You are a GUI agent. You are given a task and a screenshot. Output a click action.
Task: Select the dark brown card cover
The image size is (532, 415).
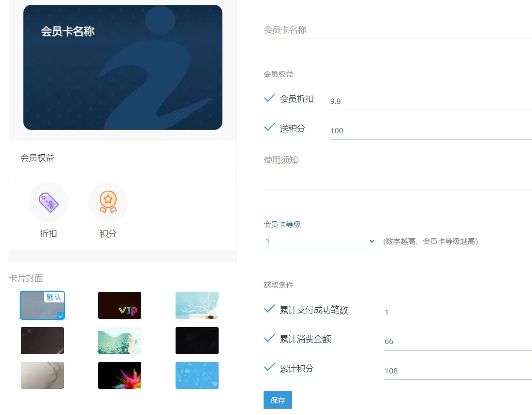(42, 341)
